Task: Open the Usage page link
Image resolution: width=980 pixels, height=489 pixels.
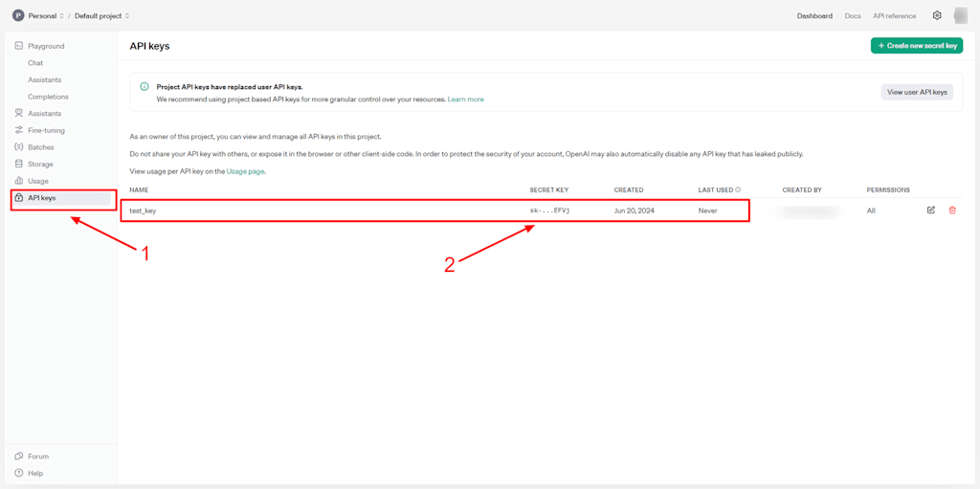Action: click(246, 171)
